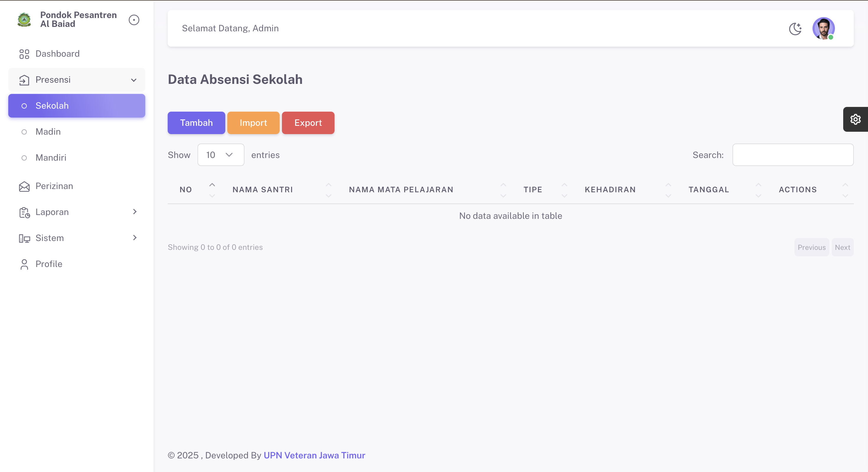Screen dimensions: 868x472
Task: Sort table by NO column
Action: tap(186, 190)
